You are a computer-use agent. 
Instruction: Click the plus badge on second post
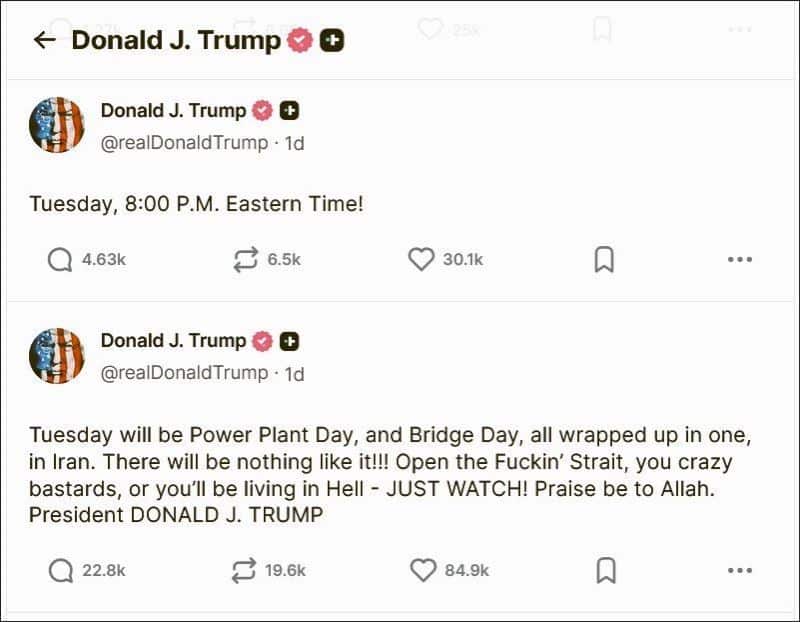coord(289,341)
